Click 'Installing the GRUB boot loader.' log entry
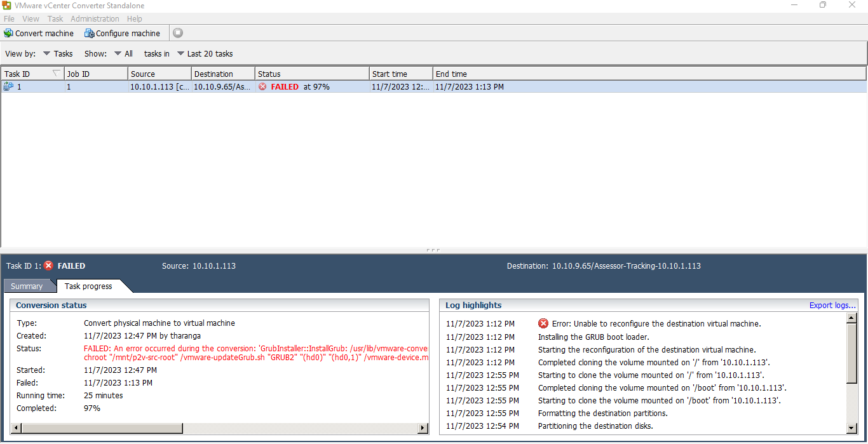 coord(593,337)
